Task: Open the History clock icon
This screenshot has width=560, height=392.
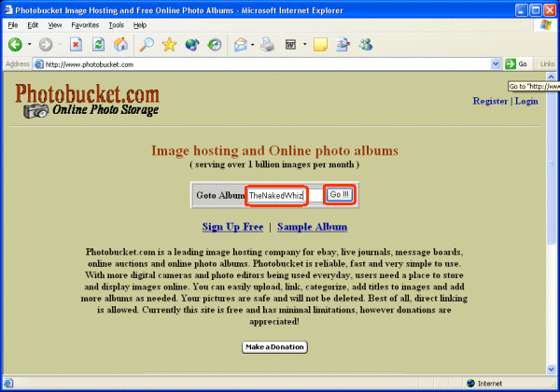Action: click(215, 45)
